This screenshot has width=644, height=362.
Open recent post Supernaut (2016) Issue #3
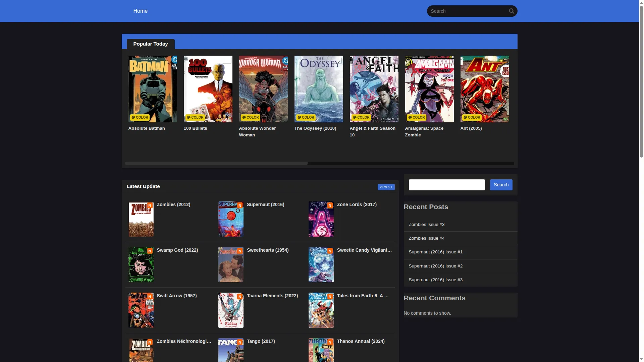click(x=435, y=280)
